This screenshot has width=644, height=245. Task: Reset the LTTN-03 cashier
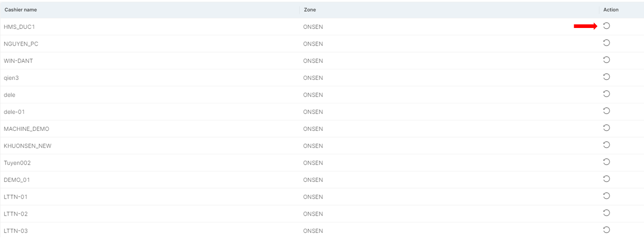(606, 230)
